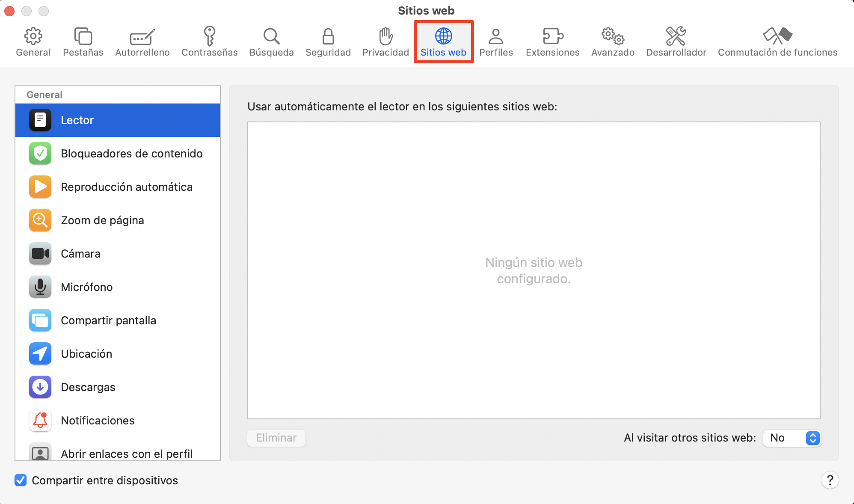This screenshot has height=504, width=854.
Task: Select Reproducción automática in sidebar
Action: [x=126, y=187]
